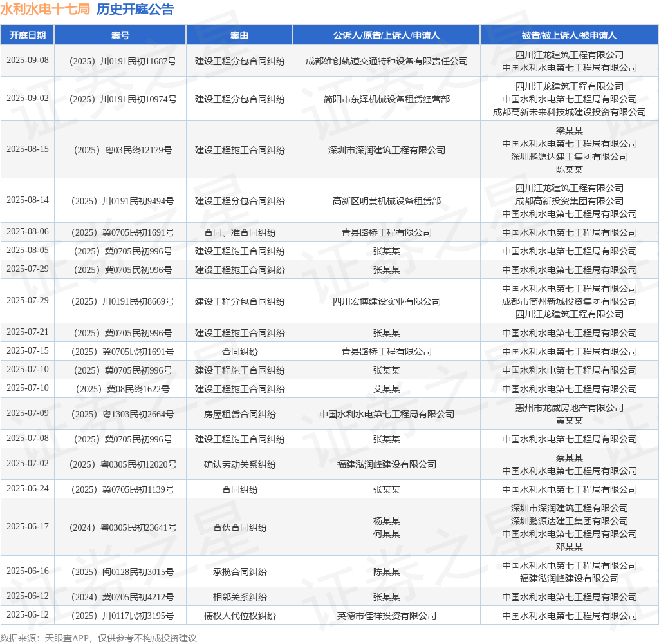Click the 历史开庭公告 heading
Screen dimensions: 659x644
click(x=135, y=9)
